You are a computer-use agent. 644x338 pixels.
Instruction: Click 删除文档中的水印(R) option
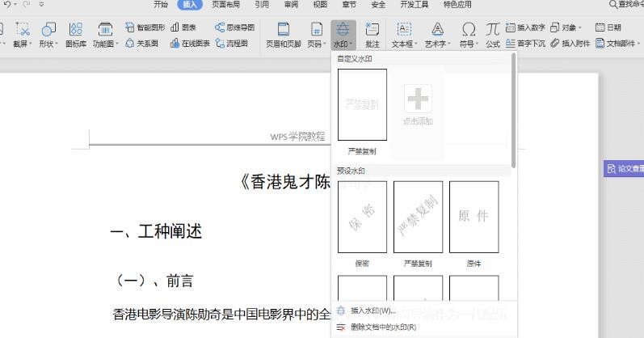click(383, 327)
